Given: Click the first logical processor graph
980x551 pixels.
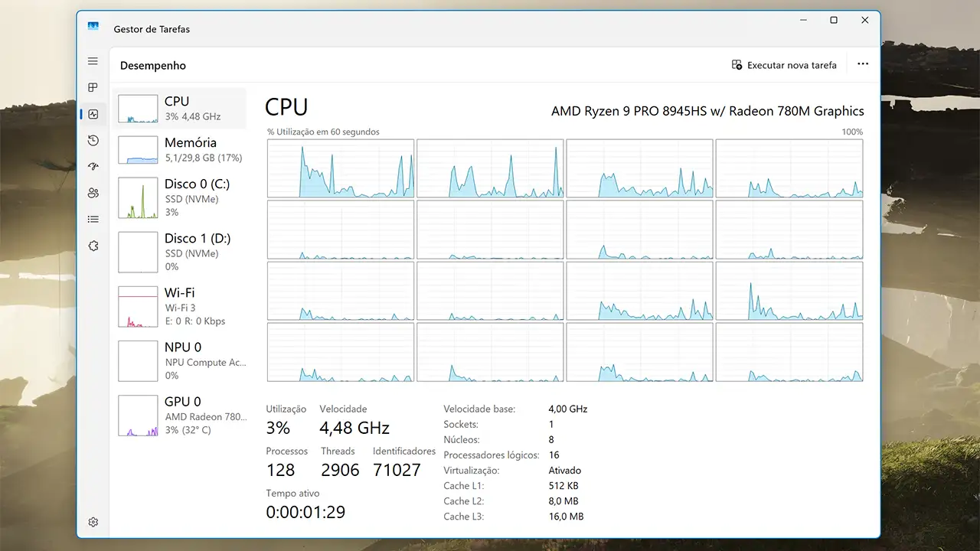Looking at the screenshot, I should click(x=341, y=168).
